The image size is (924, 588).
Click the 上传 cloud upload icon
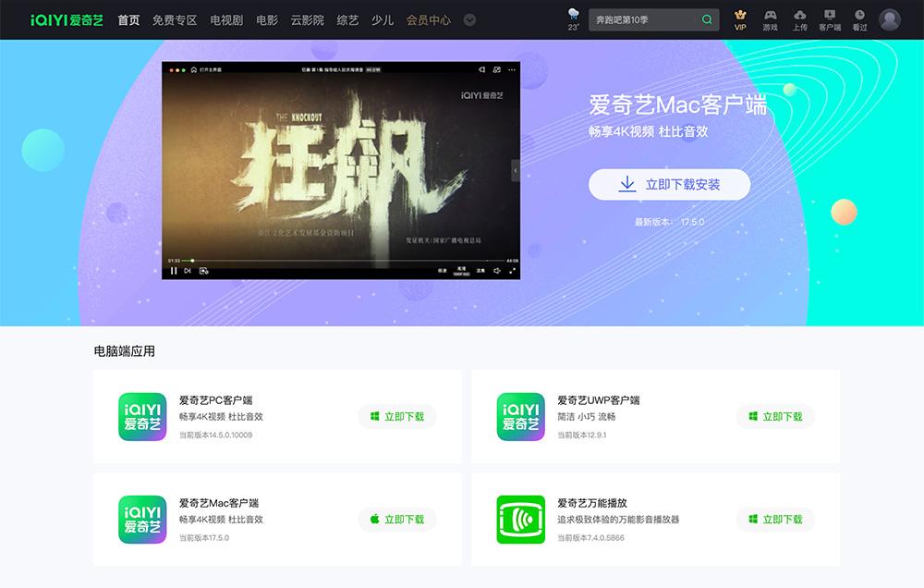799,19
